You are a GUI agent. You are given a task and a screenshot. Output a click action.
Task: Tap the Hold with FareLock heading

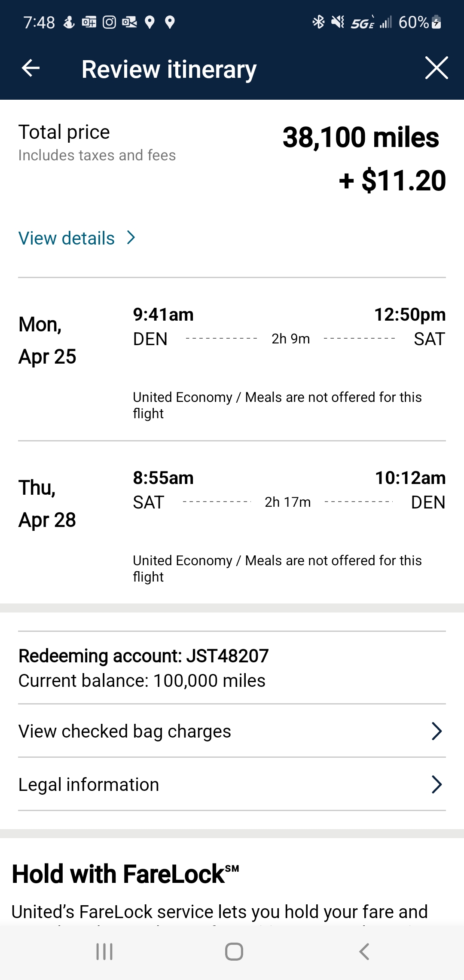pos(125,874)
